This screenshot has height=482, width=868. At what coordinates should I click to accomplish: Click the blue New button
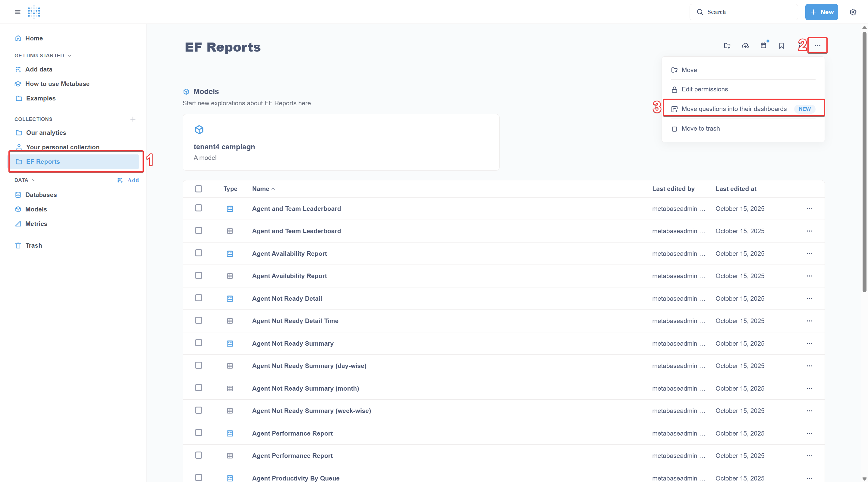pyautogui.click(x=822, y=12)
